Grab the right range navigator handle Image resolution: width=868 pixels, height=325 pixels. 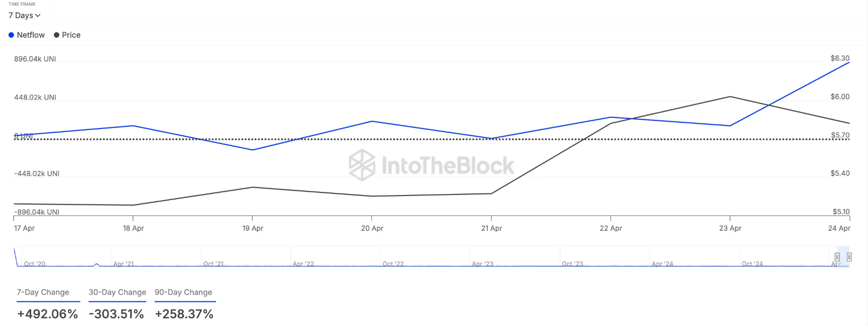pyautogui.click(x=849, y=257)
